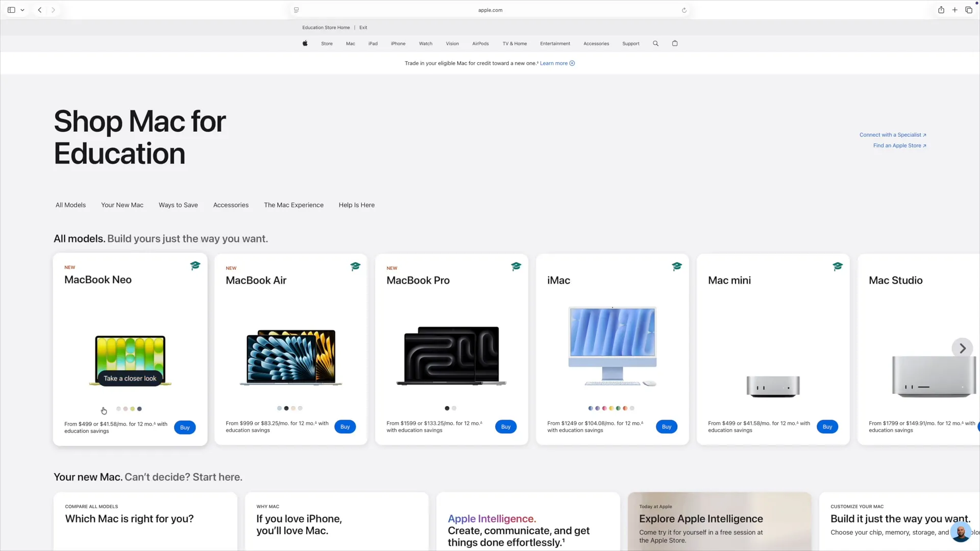
Task: Open the search magnifier icon
Action: (655, 43)
